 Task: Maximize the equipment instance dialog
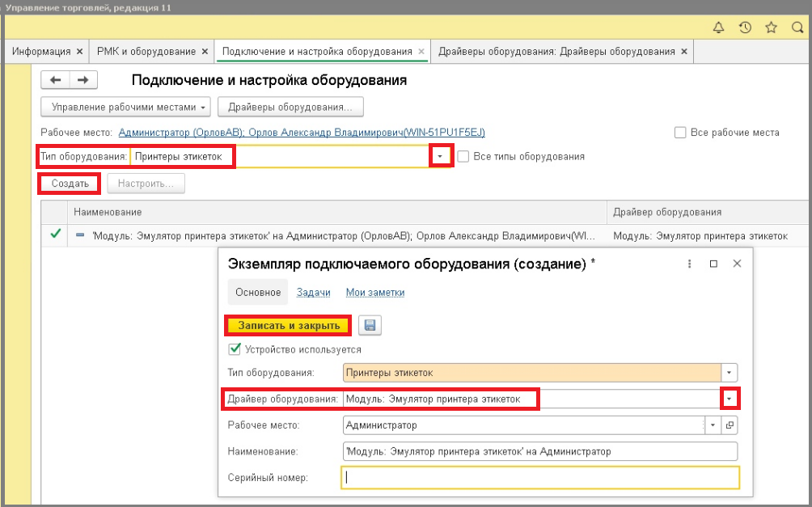coord(713,264)
